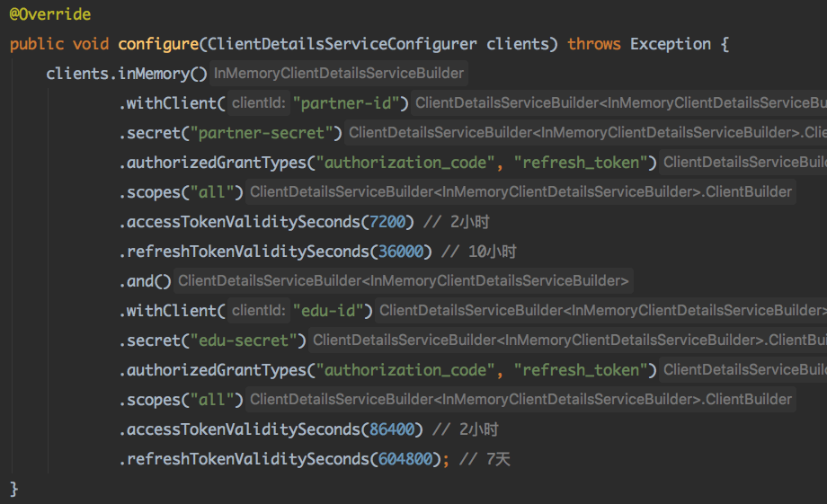The image size is (827, 504).
Task: Click the clientId hint before "edu-id"
Action: click(259, 311)
